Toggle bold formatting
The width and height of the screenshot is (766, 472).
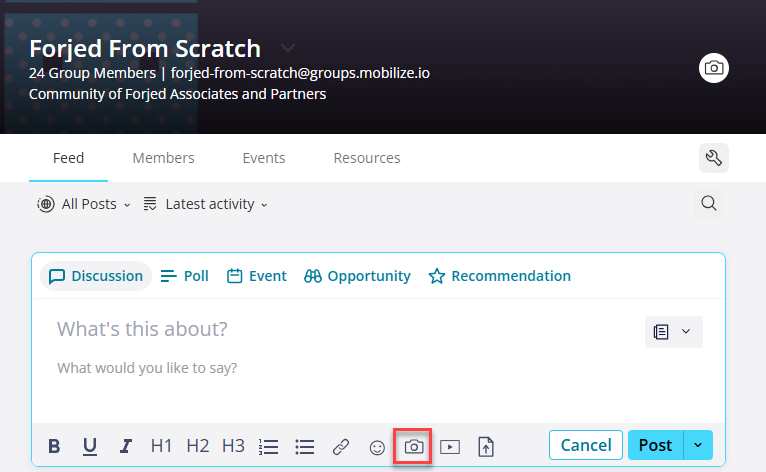pyautogui.click(x=54, y=446)
